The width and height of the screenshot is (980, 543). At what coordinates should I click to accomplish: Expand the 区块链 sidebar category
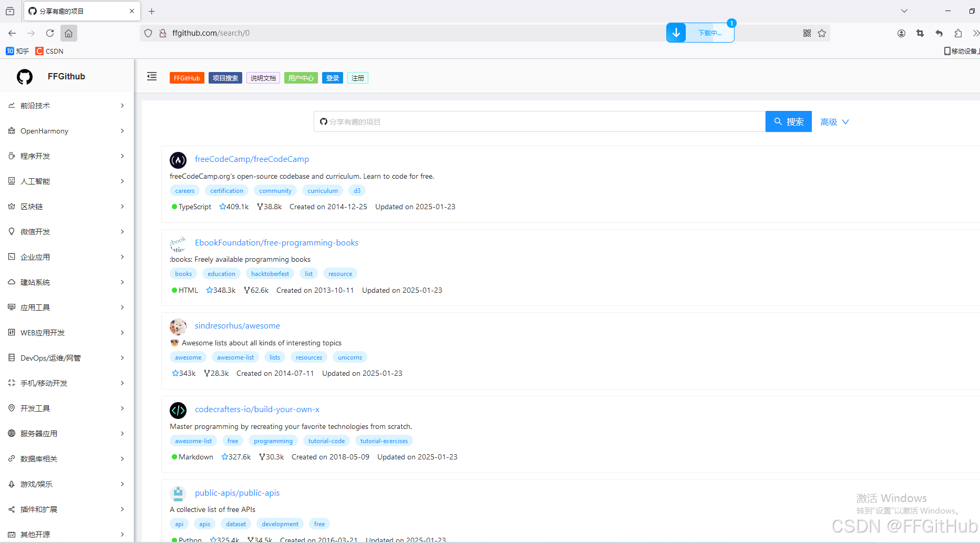click(x=67, y=207)
